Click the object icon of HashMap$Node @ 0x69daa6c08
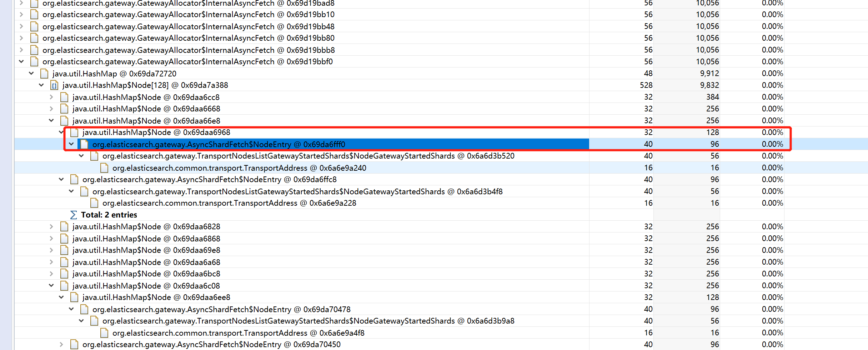The width and height of the screenshot is (868, 350). click(x=64, y=286)
